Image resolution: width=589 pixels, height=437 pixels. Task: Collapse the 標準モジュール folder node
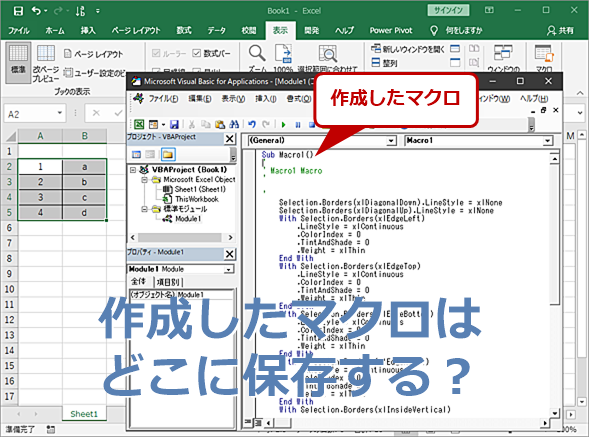point(144,209)
